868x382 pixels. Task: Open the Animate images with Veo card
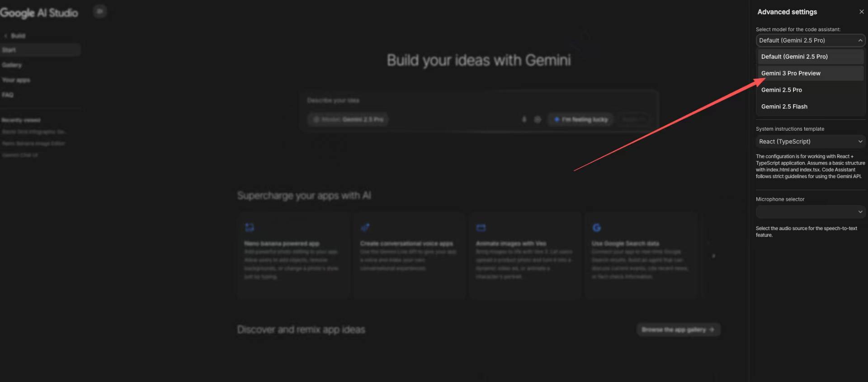tap(525, 255)
